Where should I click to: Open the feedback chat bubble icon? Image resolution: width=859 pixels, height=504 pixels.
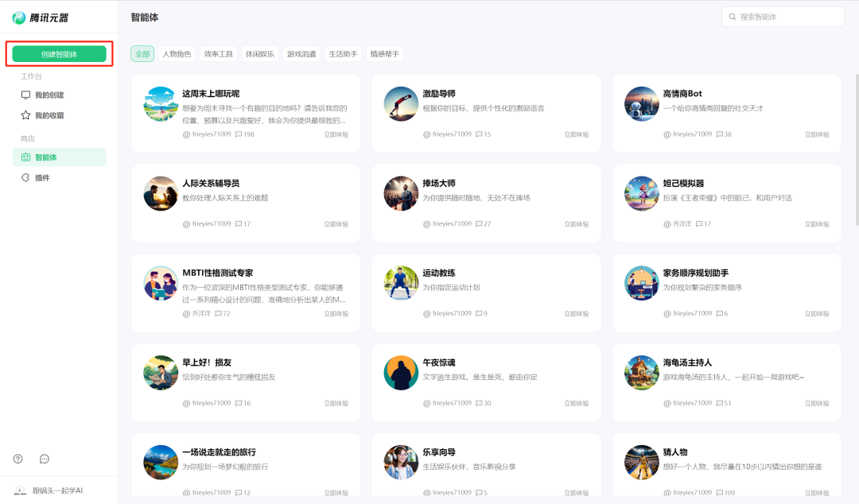44,459
